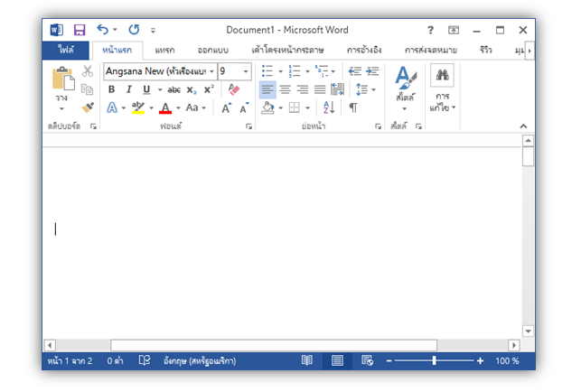581x392 pixels.
Task: Switch to the การอ้างอิง (References) tab
Action: (x=364, y=50)
